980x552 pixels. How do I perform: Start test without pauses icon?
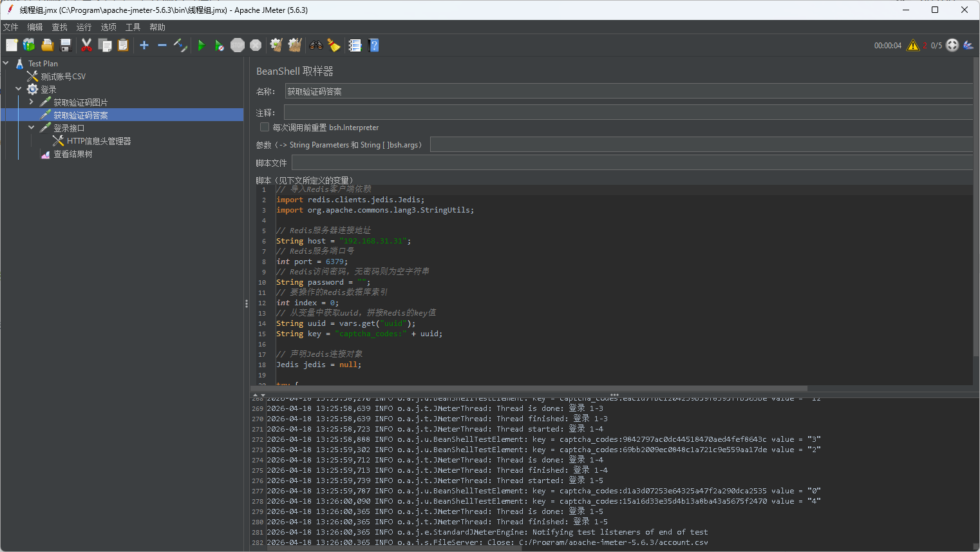220,45
